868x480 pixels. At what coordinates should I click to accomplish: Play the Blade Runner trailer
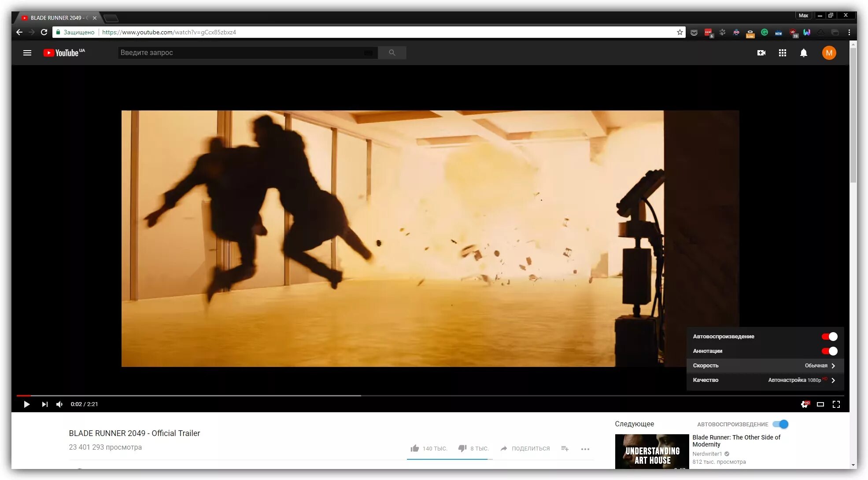[x=26, y=404]
